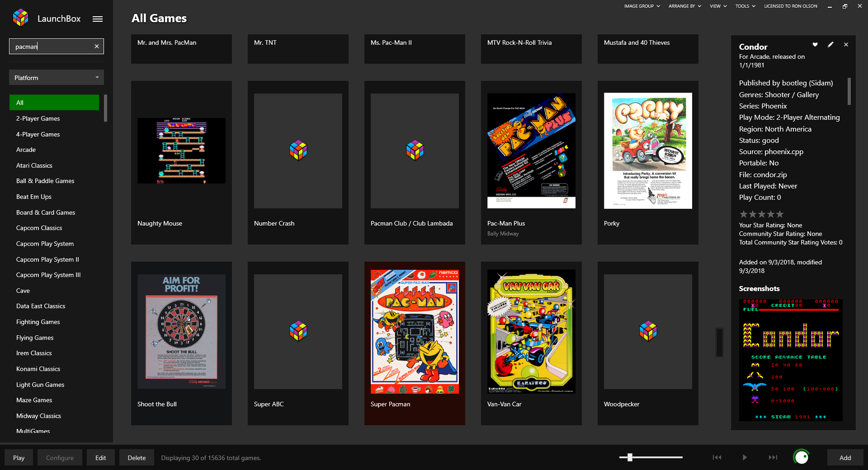Open the Arrange By menu

click(x=685, y=6)
